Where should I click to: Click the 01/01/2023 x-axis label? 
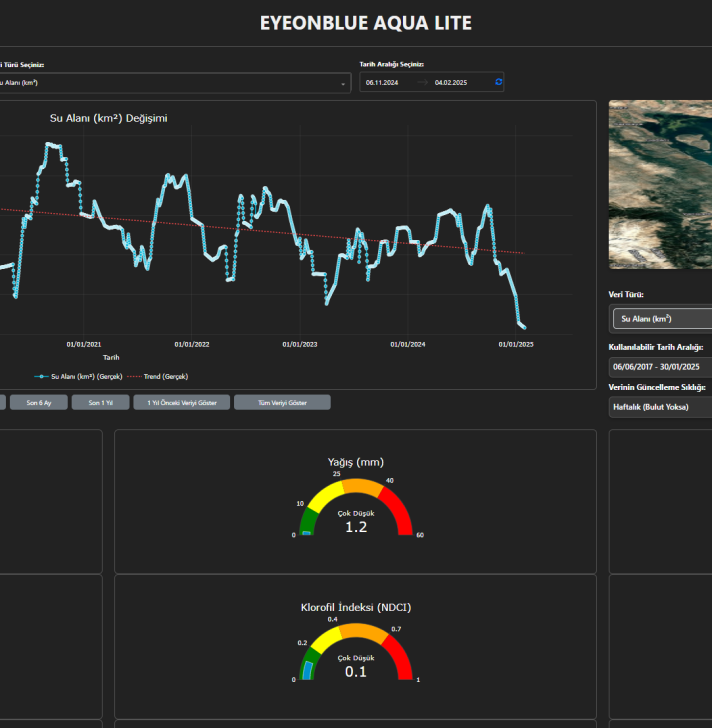(300, 344)
